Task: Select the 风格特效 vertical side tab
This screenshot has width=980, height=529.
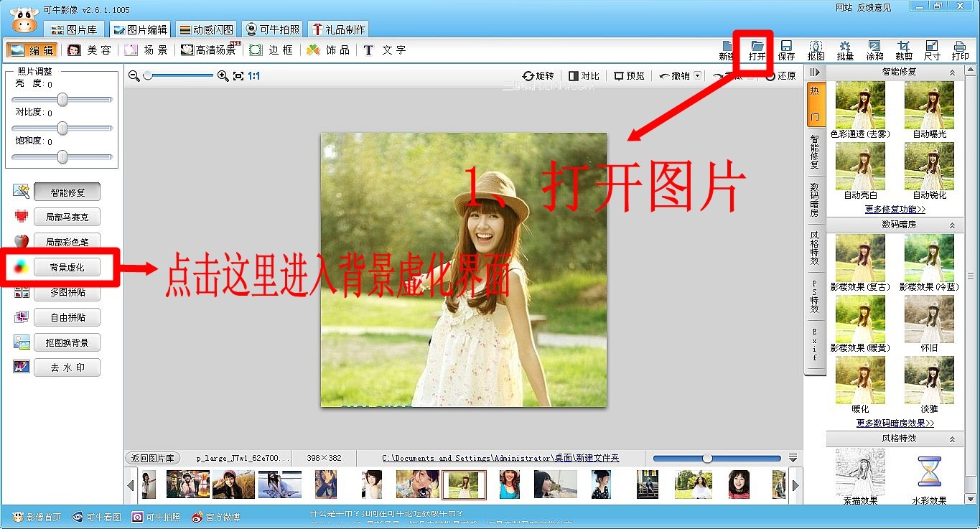Action: click(x=815, y=248)
